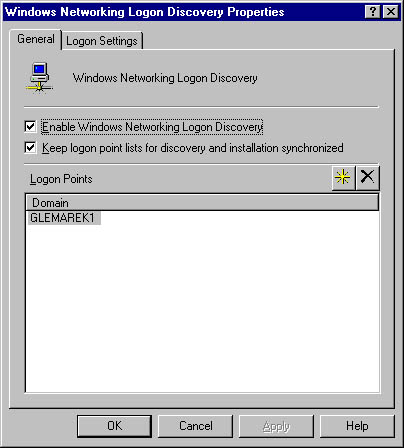Select the GLEMAREK1 domain entry
This screenshot has width=404, height=448.
coord(64,218)
